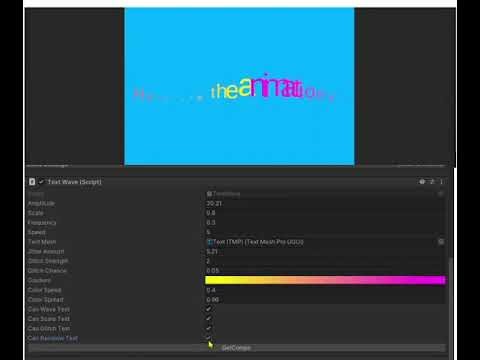Toggle the Can Rainbow Text checkbox
Screen dimensions: 480x360
pos(209,338)
